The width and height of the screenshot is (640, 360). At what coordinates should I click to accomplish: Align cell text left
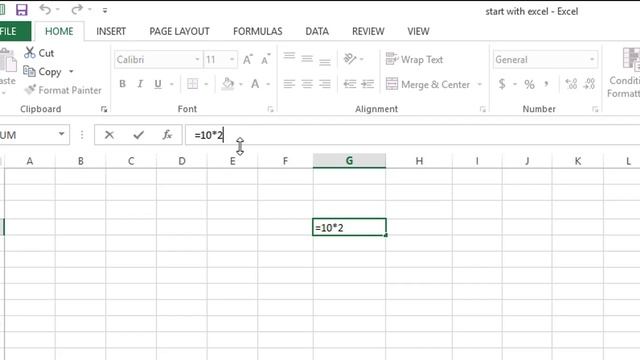[289, 84]
